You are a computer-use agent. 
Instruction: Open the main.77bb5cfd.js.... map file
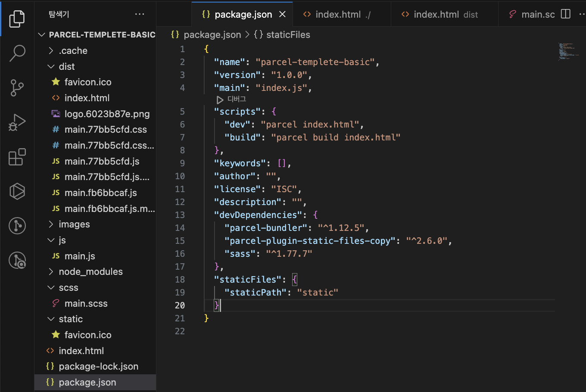tap(96, 177)
